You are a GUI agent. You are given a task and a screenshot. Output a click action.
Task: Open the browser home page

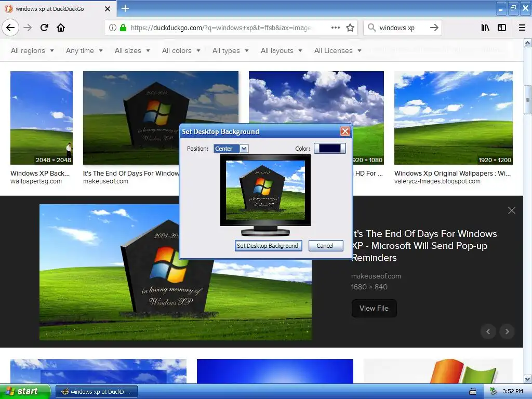(x=61, y=28)
